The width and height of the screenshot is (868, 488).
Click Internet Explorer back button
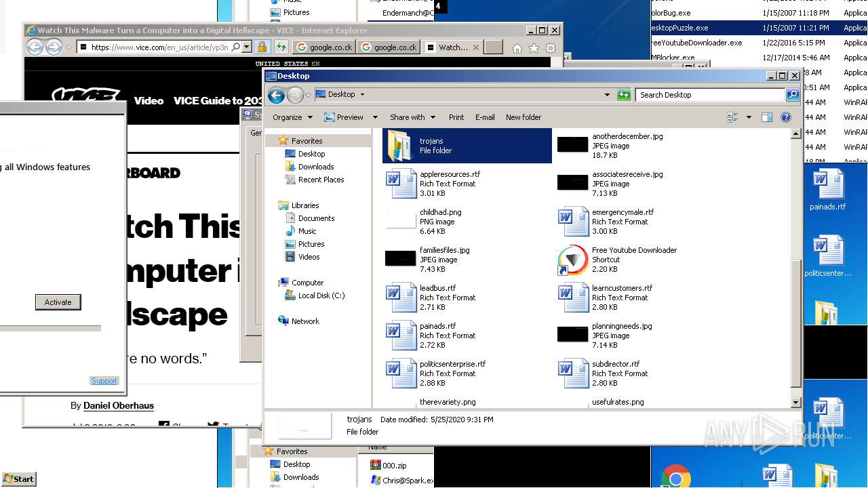click(x=35, y=47)
